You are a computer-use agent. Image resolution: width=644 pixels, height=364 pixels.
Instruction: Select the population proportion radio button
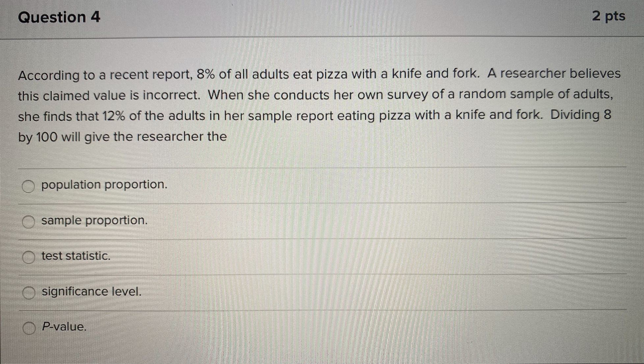[x=28, y=186]
